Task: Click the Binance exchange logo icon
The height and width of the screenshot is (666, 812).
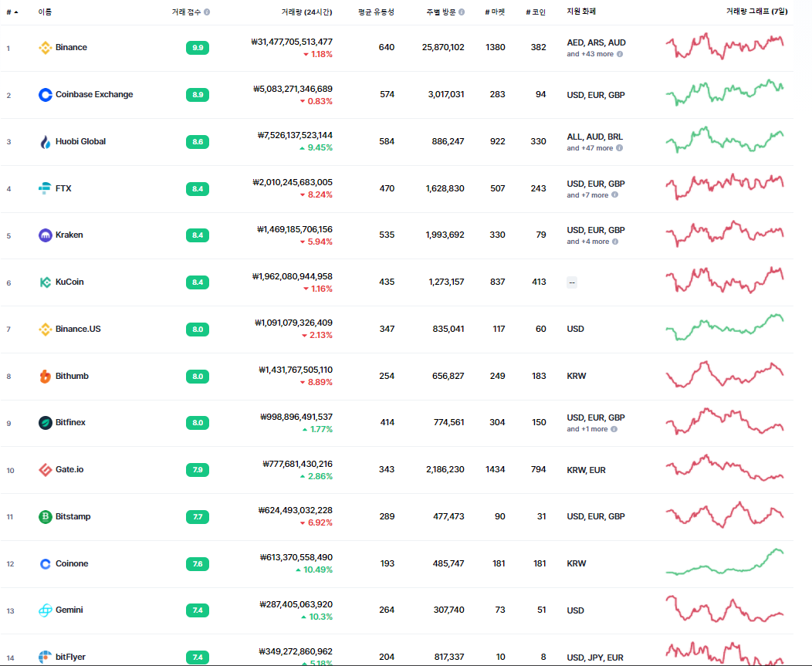Action: pos(45,48)
